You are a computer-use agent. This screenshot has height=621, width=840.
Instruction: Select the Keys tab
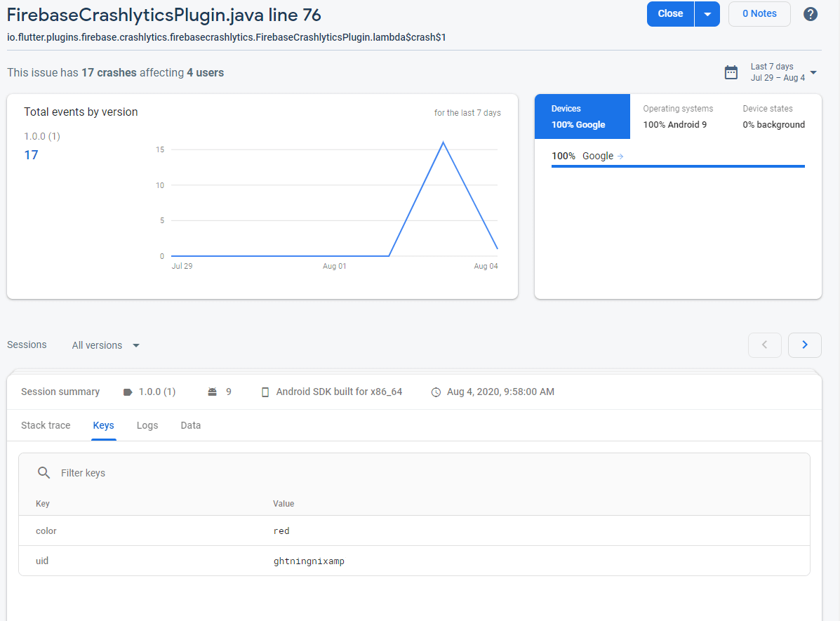[x=103, y=425]
